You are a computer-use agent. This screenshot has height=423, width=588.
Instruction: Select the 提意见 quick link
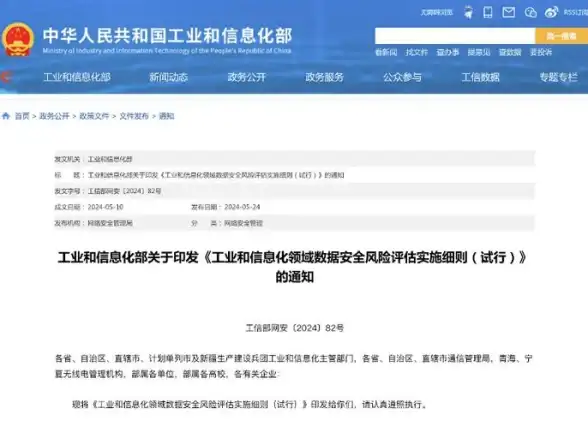tap(479, 52)
